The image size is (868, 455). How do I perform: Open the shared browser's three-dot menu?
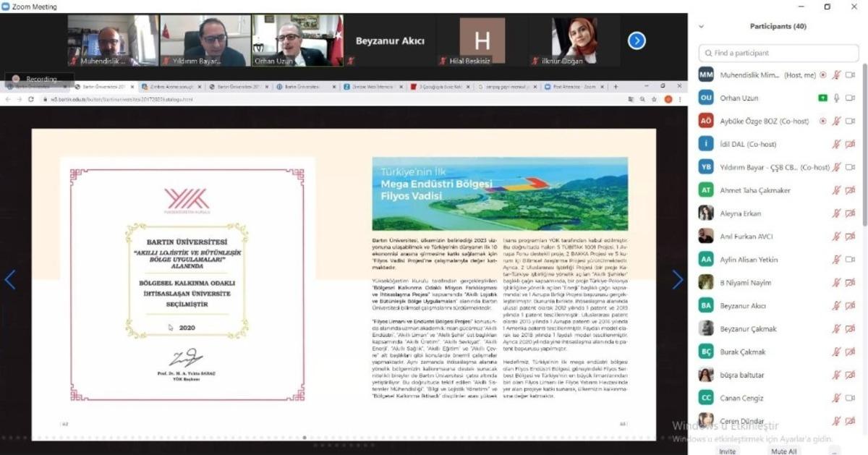tap(680, 99)
